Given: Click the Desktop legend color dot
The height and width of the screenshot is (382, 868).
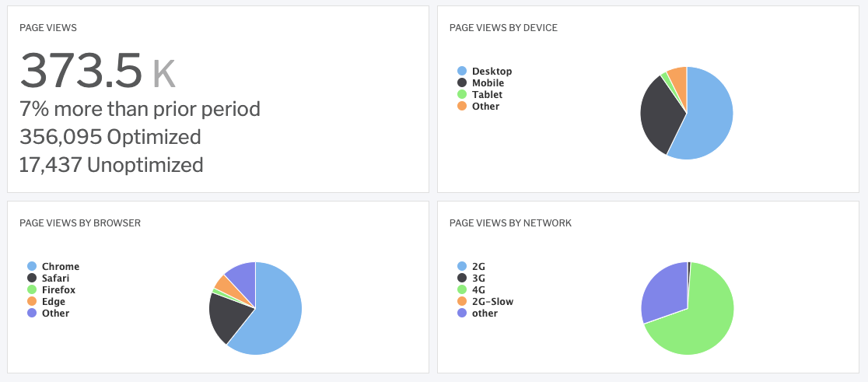Looking at the screenshot, I should click(x=462, y=72).
